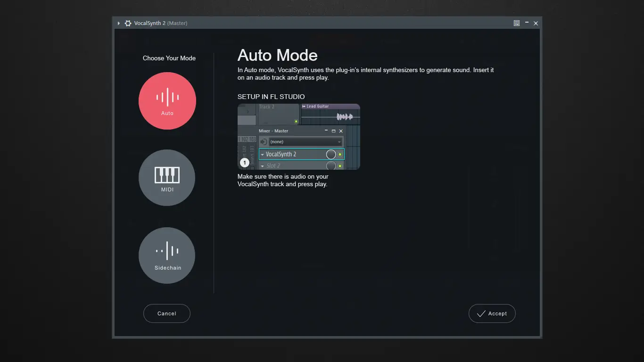644x362 pixels.
Task: Open the plugin options arrow in title bar
Action: click(x=119, y=23)
